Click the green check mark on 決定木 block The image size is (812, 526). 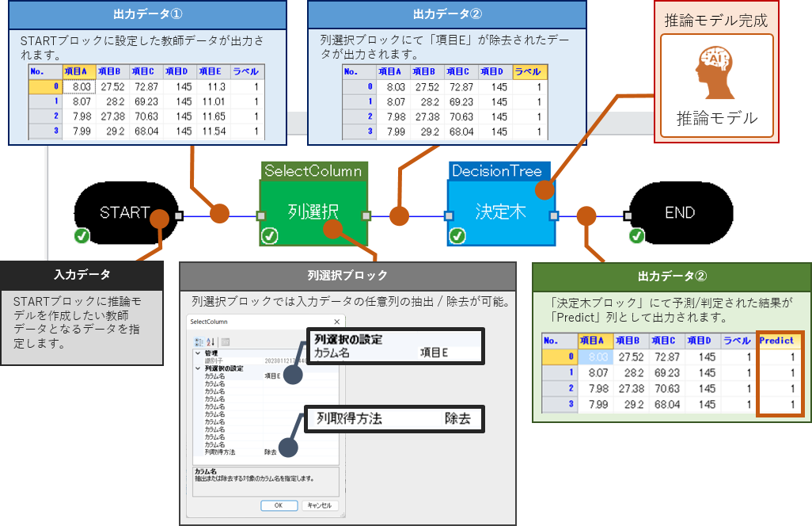(x=457, y=236)
